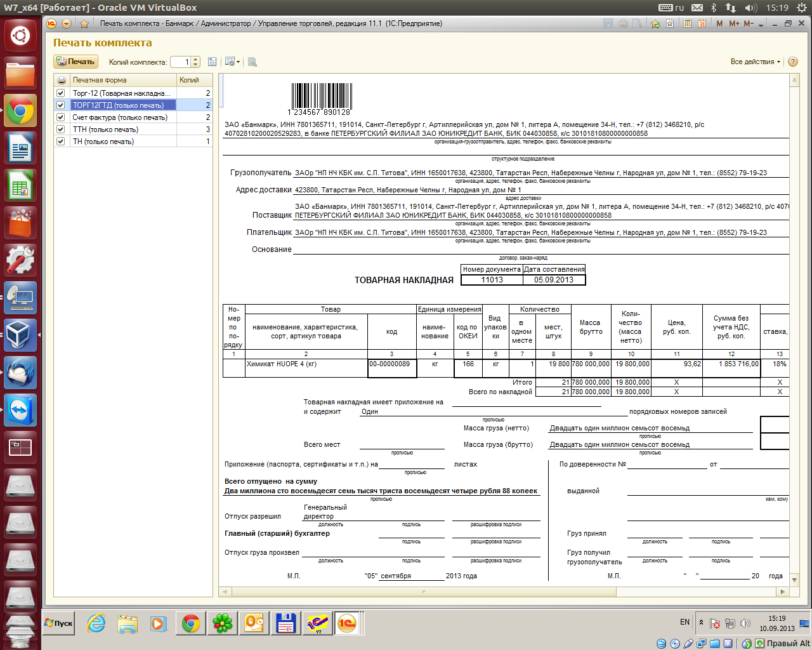Open Chrome from the Ubuntu launcher
812x650 pixels.
coord(20,111)
